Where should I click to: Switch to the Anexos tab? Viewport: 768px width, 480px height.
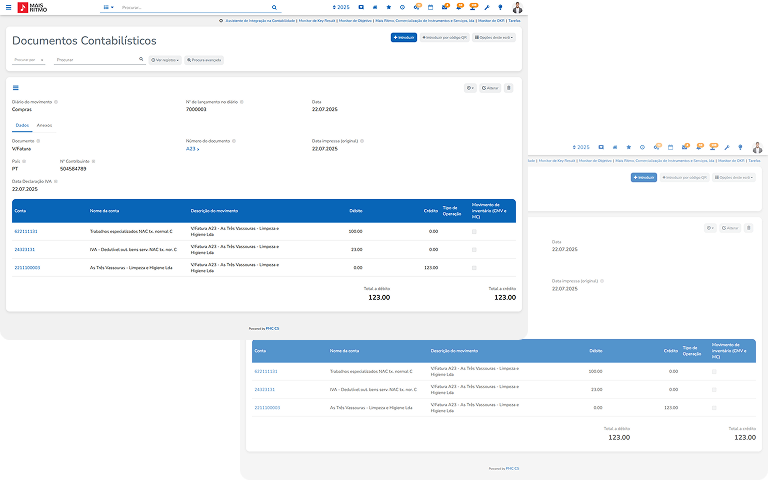tap(44, 125)
